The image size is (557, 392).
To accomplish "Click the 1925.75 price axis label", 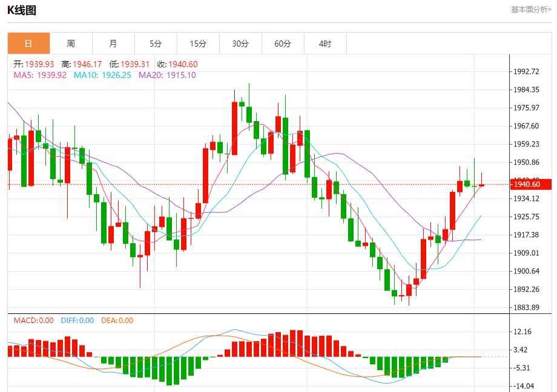I will click(527, 217).
